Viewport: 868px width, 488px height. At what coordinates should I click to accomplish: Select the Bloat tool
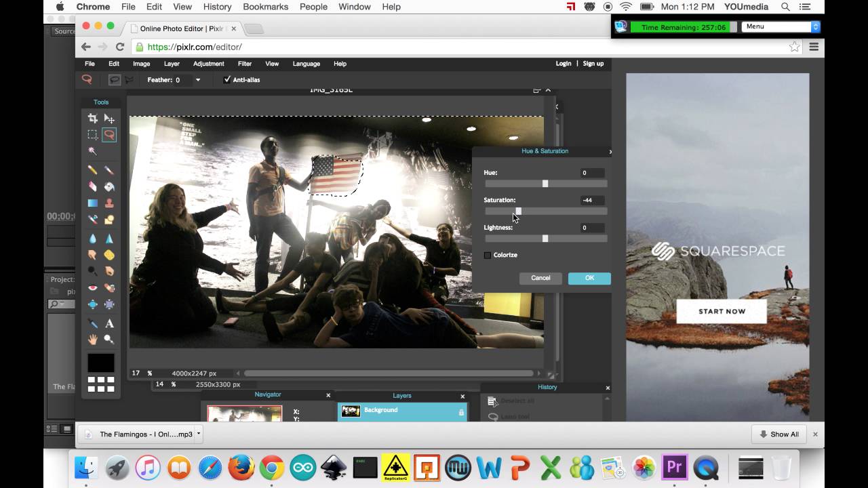point(93,304)
